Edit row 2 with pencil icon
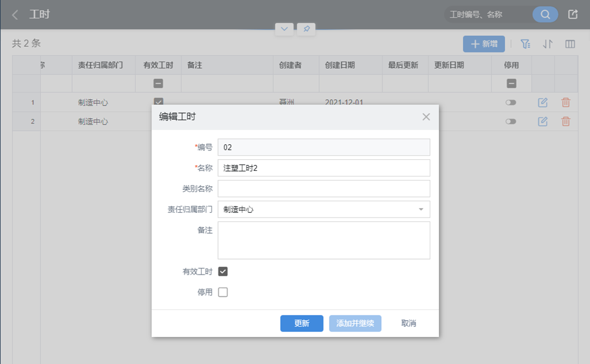The height and width of the screenshot is (364, 590). (543, 121)
